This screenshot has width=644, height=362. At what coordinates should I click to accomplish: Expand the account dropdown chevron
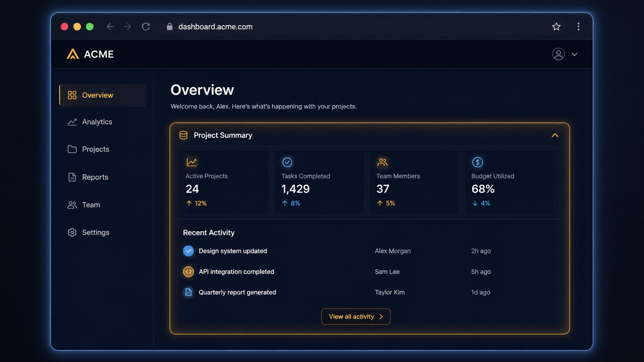click(574, 54)
